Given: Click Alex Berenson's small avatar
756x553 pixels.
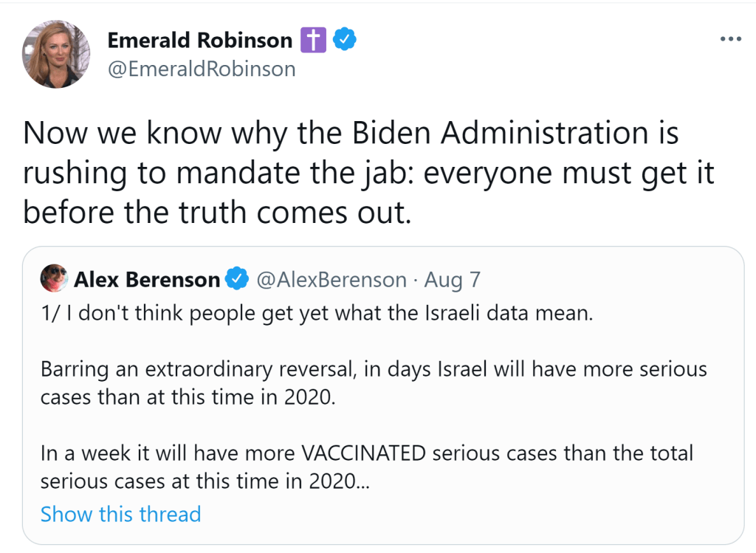Looking at the screenshot, I should click(x=55, y=279).
